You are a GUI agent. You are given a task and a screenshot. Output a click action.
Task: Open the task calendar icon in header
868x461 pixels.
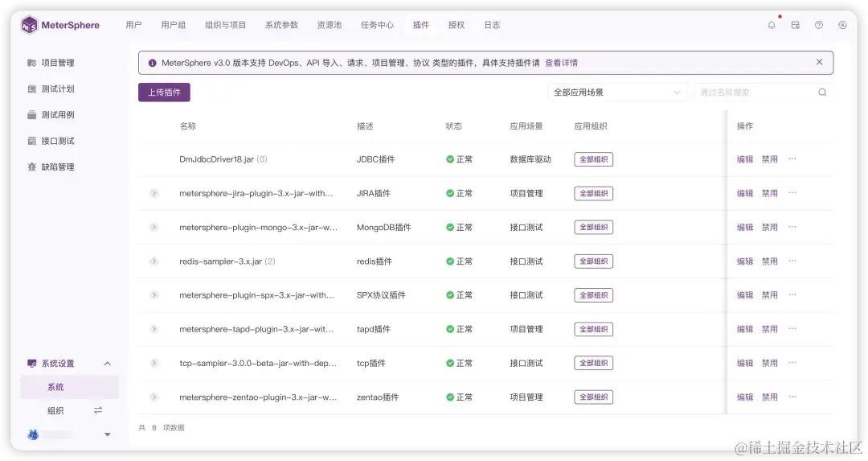click(x=796, y=25)
